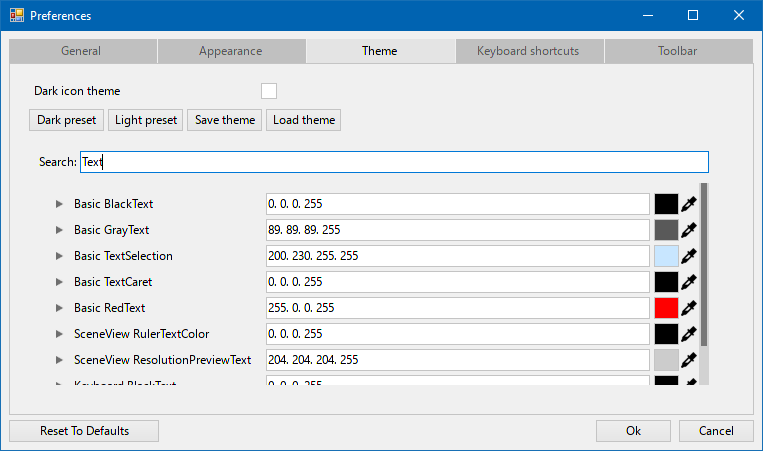Pick color with Basic GrayText eyedropper

[689, 230]
